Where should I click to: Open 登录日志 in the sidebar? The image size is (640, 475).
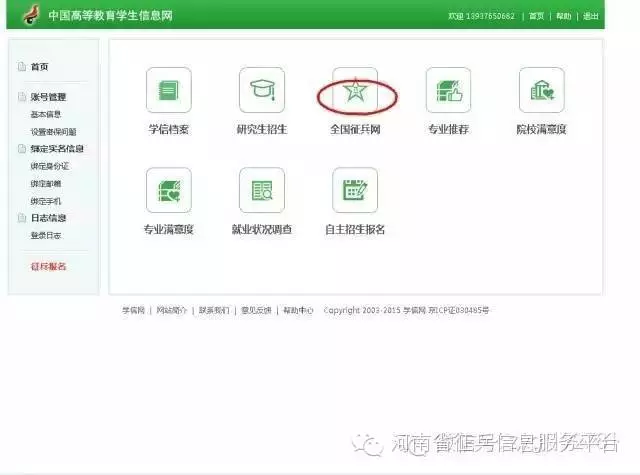click(46, 235)
